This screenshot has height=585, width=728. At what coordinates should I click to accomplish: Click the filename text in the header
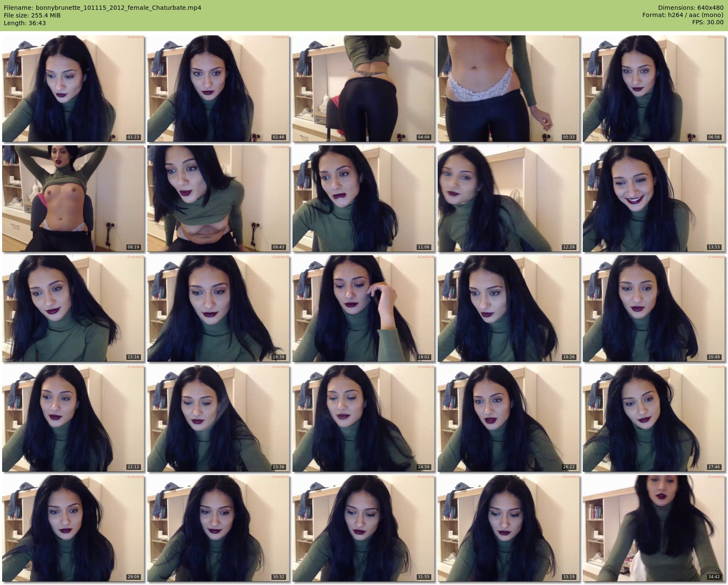tap(103, 8)
